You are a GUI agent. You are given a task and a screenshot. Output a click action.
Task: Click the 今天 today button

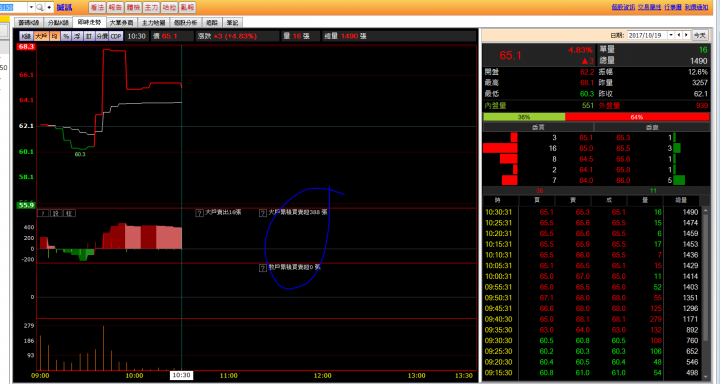pos(700,35)
